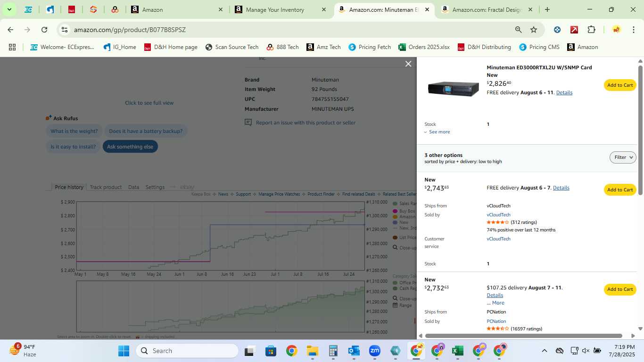Switch to the pinned D&H tab
This screenshot has height=362, width=644.
[72, 9]
